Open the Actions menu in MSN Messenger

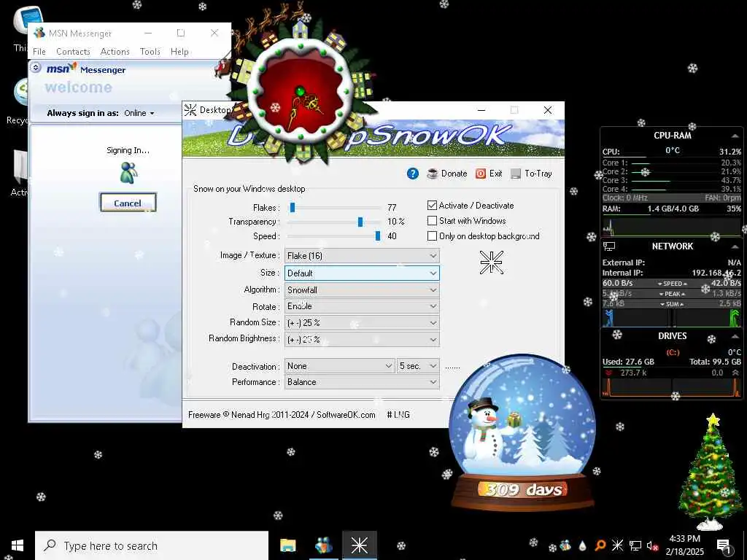point(115,52)
